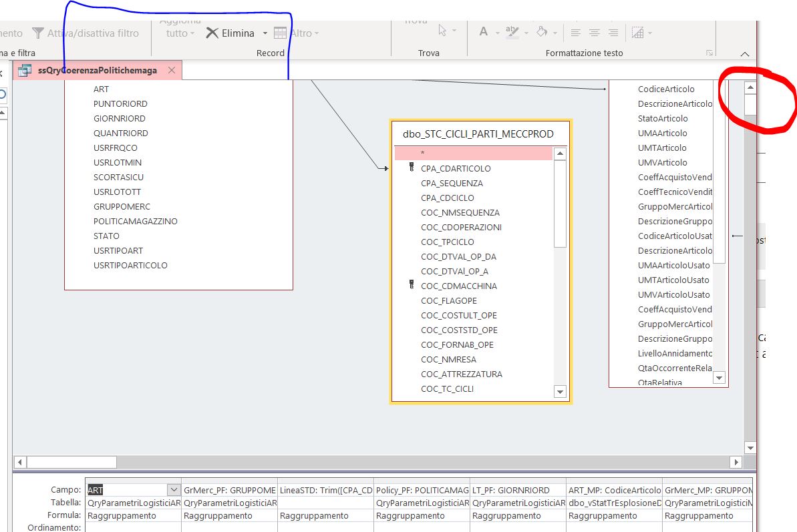Click the key icon next to COC_CDMACCHINA
This screenshot has height=532, width=797.
click(412, 285)
